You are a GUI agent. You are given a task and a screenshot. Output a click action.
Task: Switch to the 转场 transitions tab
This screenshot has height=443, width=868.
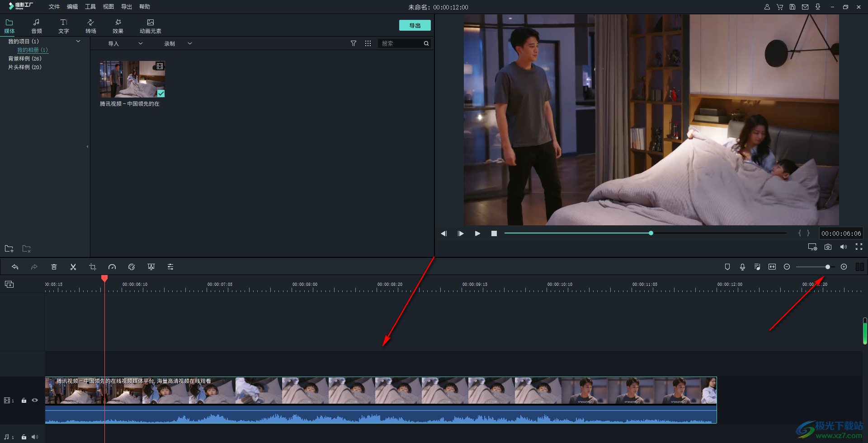pos(91,26)
